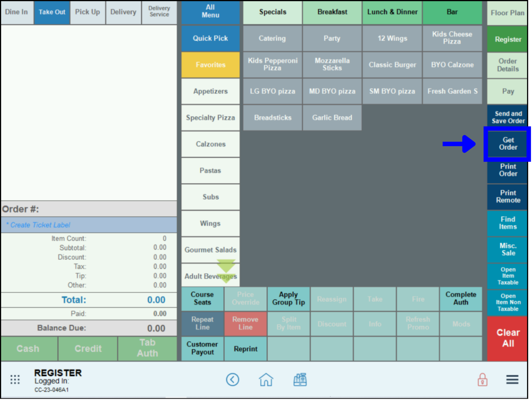This screenshot has height=400, width=532.
Task: Add Garlic Bread to the order
Action: coord(332,118)
